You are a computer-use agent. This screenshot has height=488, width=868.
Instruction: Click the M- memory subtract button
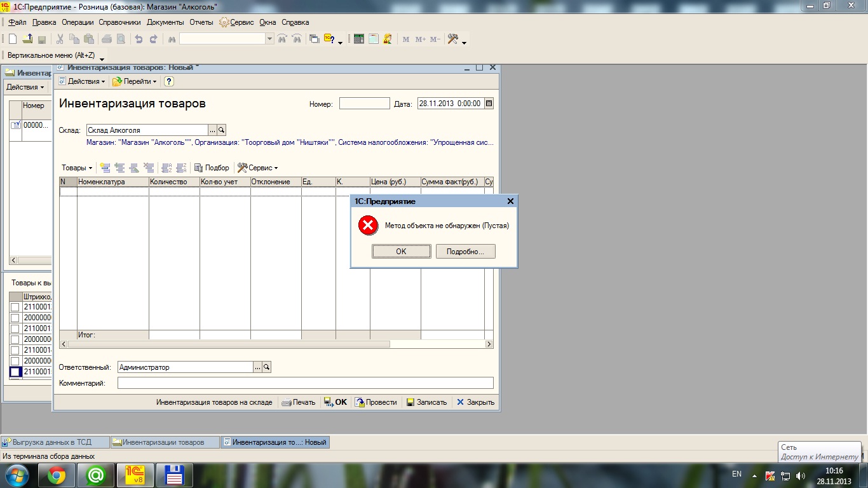(x=435, y=39)
